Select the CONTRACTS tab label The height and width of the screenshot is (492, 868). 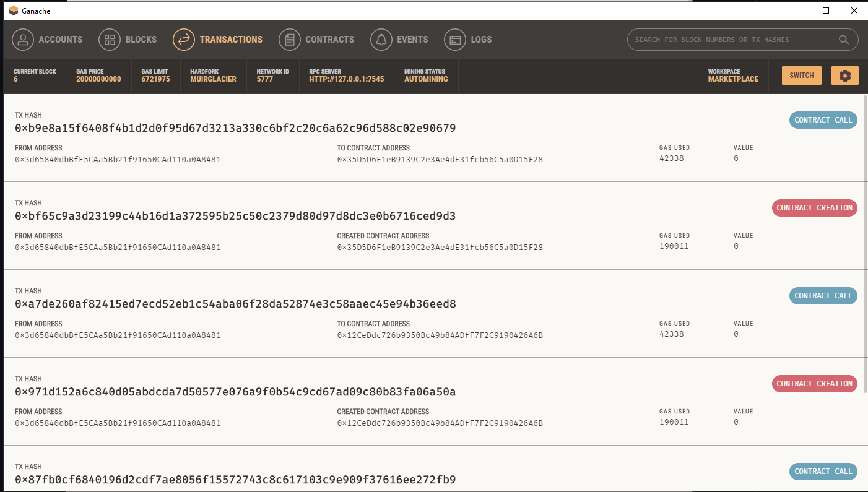[330, 40]
